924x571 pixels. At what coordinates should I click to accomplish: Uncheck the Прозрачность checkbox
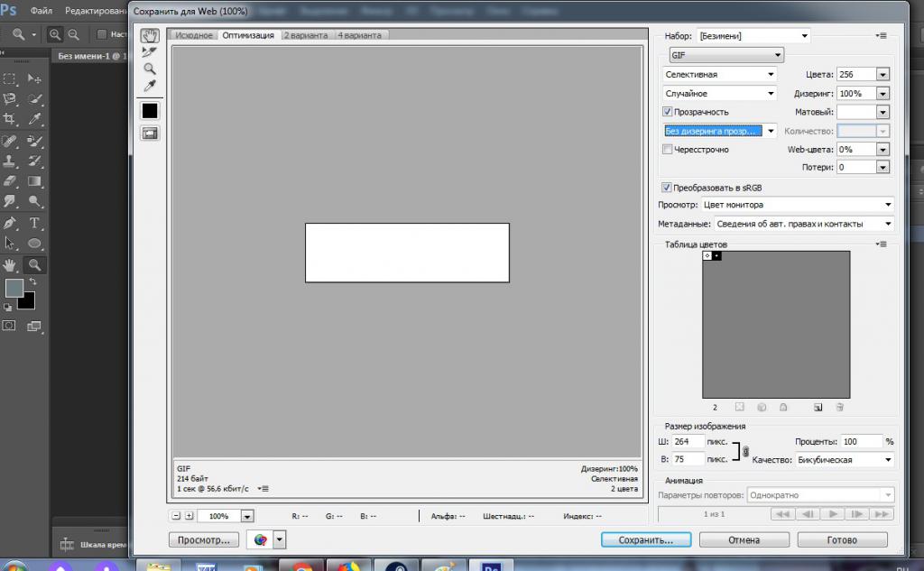[x=667, y=111]
